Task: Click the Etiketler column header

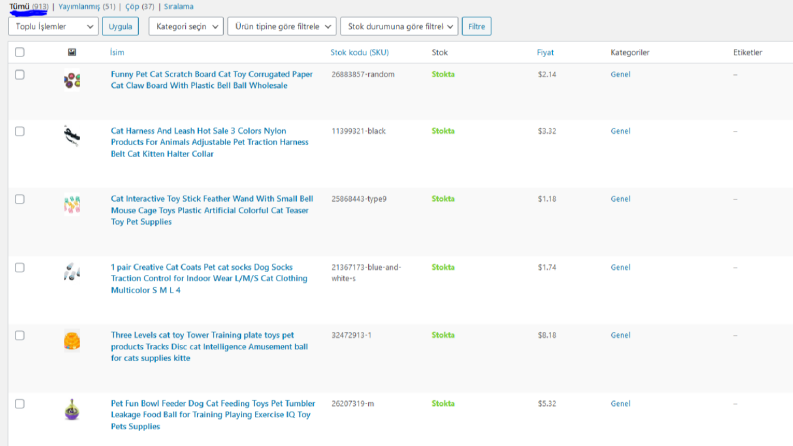Action: (x=747, y=52)
